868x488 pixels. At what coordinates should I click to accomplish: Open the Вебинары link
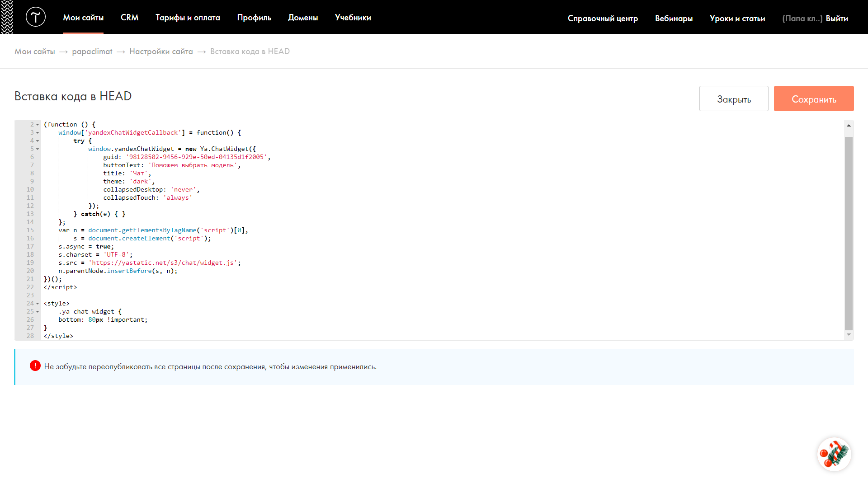[674, 19]
